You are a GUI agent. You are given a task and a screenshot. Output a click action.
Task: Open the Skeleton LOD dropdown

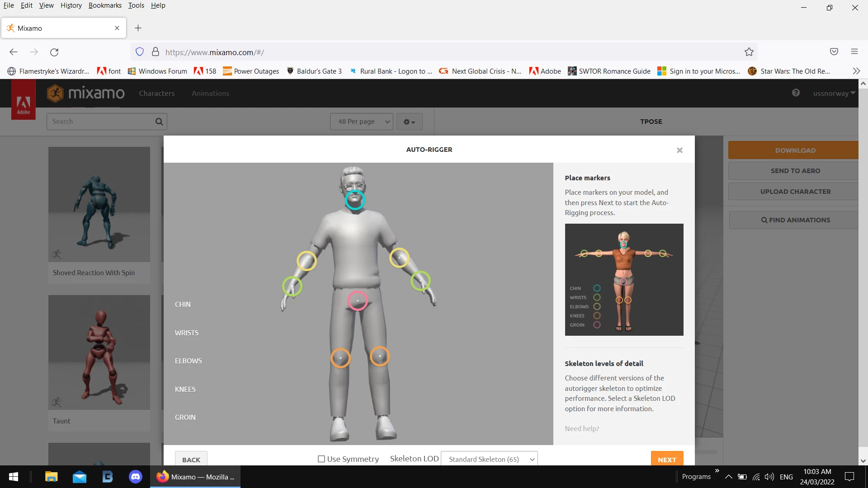[489, 459]
